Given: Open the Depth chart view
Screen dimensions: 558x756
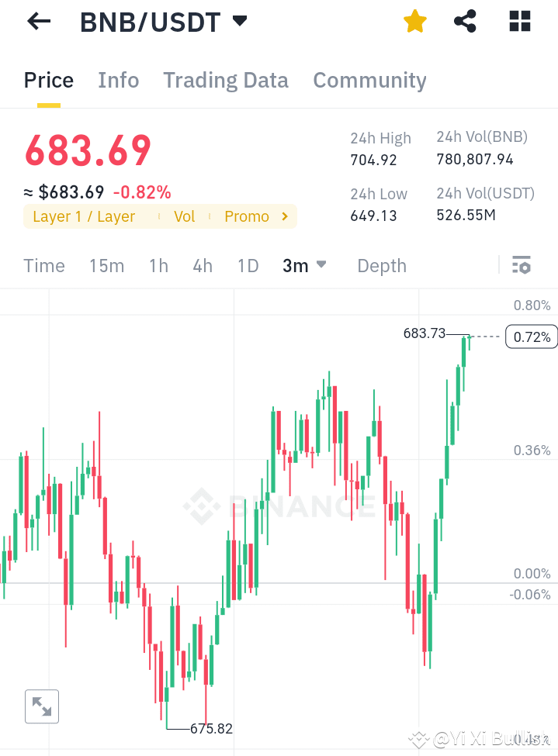Looking at the screenshot, I should [x=381, y=265].
